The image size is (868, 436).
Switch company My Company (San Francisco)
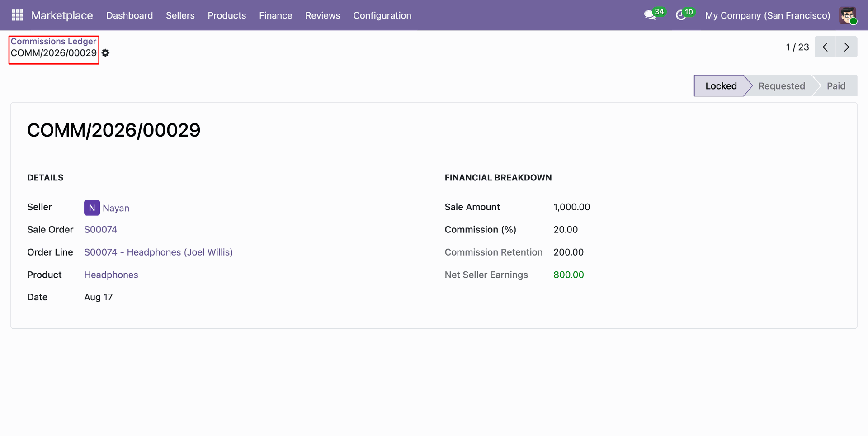pyautogui.click(x=768, y=15)
